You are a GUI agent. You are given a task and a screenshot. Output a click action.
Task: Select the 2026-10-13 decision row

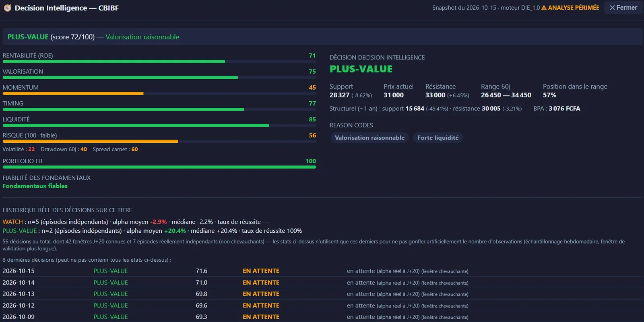[322, 294]
